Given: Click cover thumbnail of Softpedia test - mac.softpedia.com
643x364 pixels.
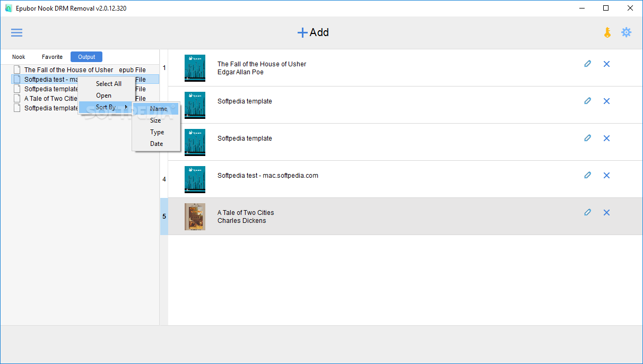Looking at the screenshot, I should pos(195,179).
